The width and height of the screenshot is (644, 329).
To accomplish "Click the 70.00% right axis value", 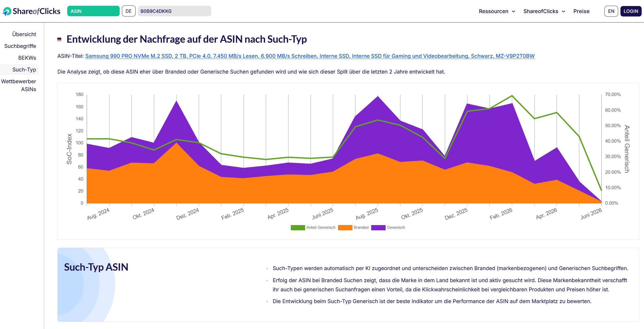I will [x=613, y=94].
